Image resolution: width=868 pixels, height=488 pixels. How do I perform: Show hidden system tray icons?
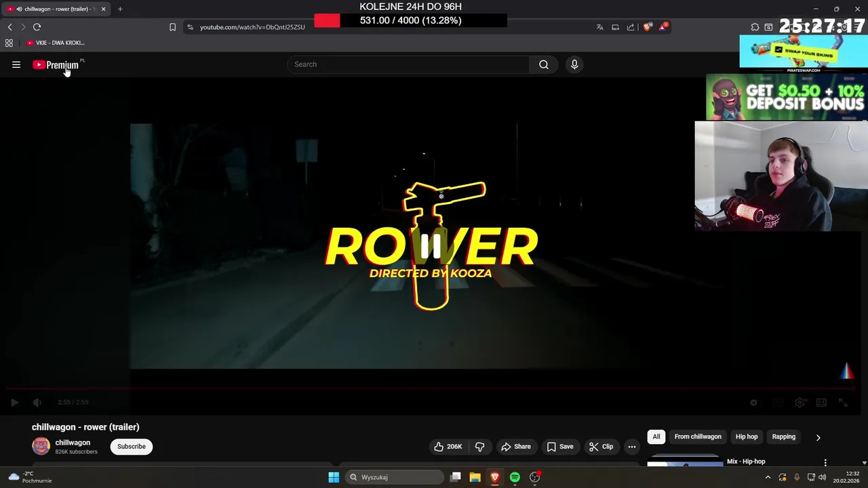coord(768,477)
